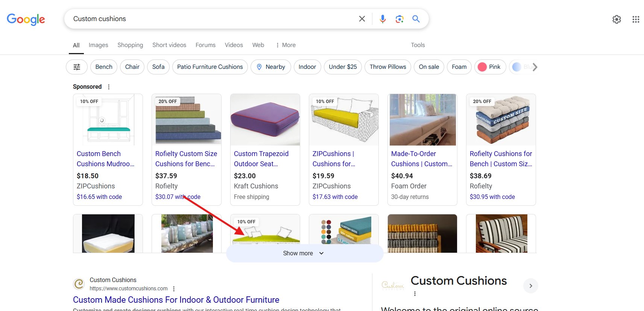Switch to the Web tab
Image resolution: width=644 pixels, height=311 pixels.
(258, 45)
